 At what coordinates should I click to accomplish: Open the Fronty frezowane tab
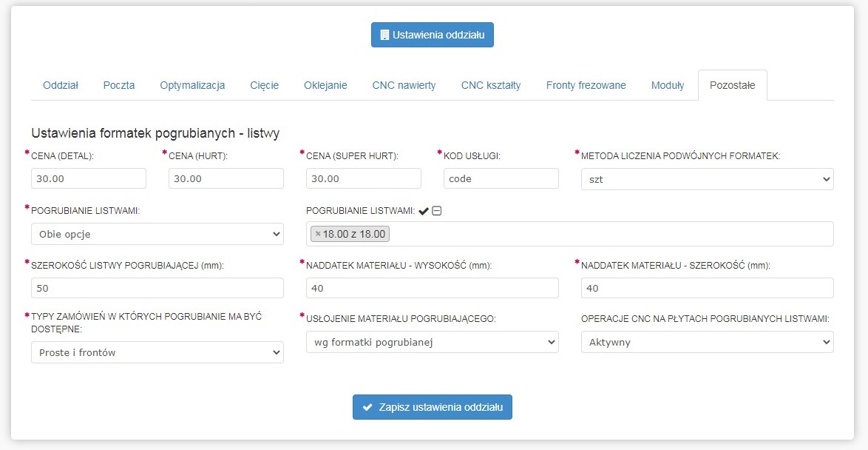(x=586, y=85)
